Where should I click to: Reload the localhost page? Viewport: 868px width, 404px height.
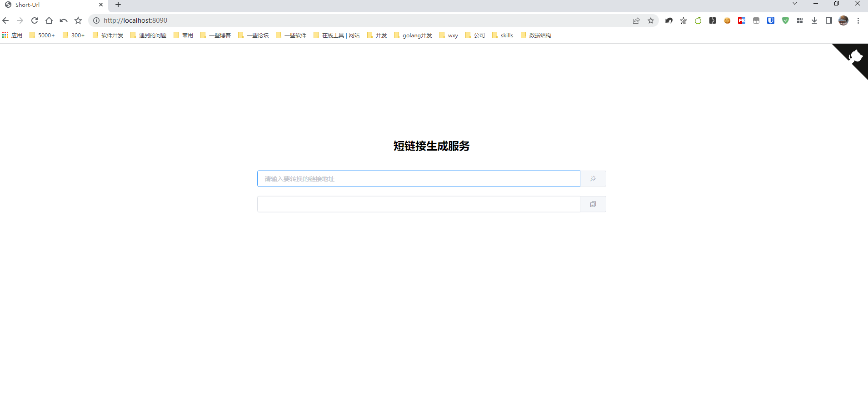35,20
